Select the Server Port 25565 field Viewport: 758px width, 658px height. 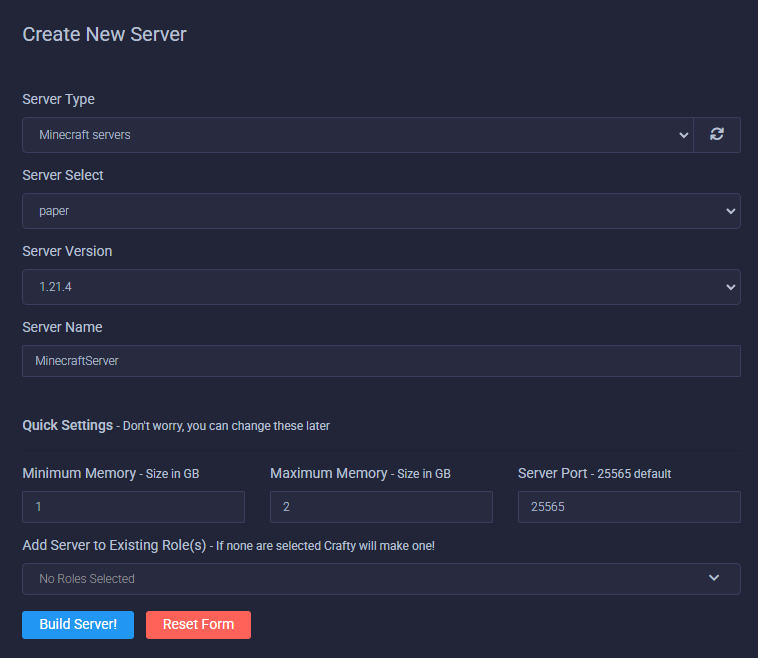[x=629, y=507]
